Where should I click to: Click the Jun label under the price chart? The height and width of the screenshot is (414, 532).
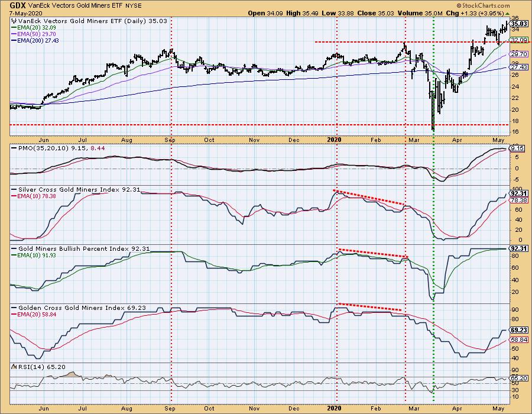pos(43,140)
